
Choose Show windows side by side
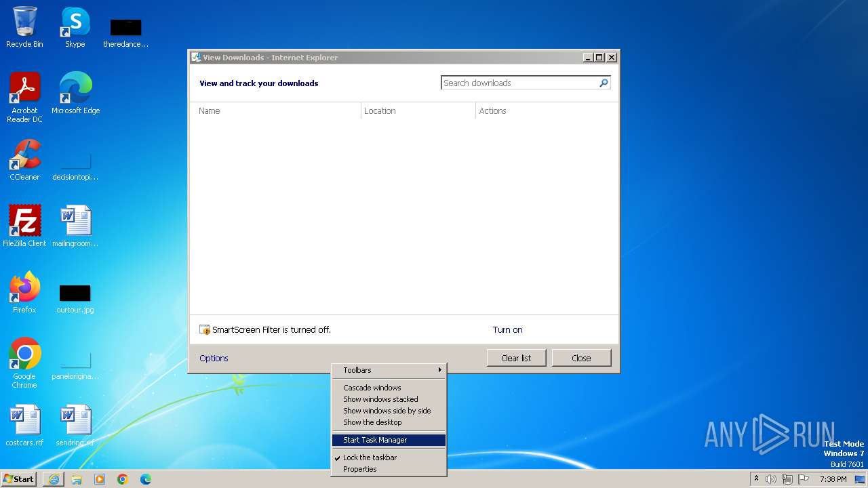coord(389,411)
